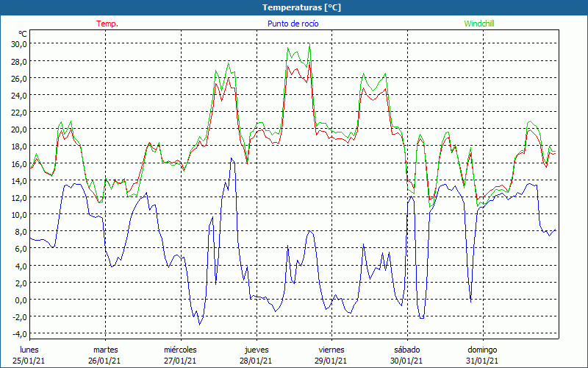
Task: Click the 18,0 axis value
Action: 19,146
